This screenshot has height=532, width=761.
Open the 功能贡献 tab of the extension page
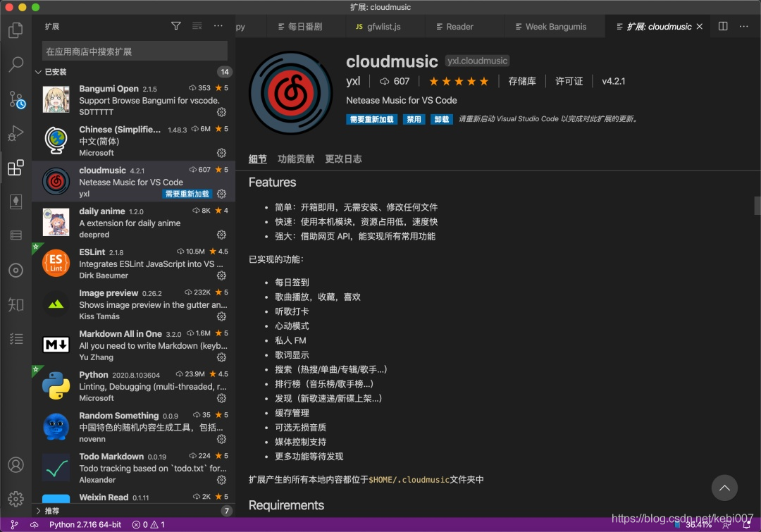[296, 159]
